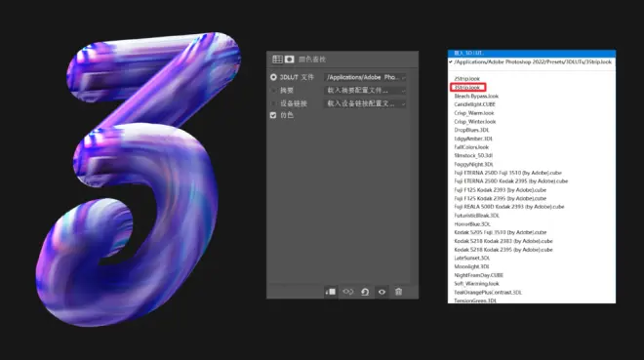The image size is (644, 360).
Task: Open the 载入摘要配置文件 dropdown
Action: [365, 91]
